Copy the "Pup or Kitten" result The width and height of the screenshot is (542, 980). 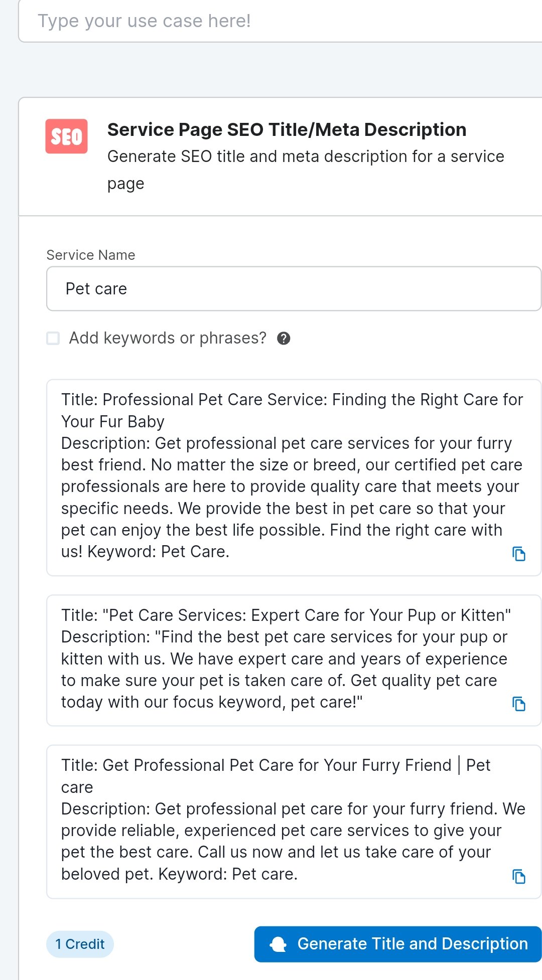[518, 704]
